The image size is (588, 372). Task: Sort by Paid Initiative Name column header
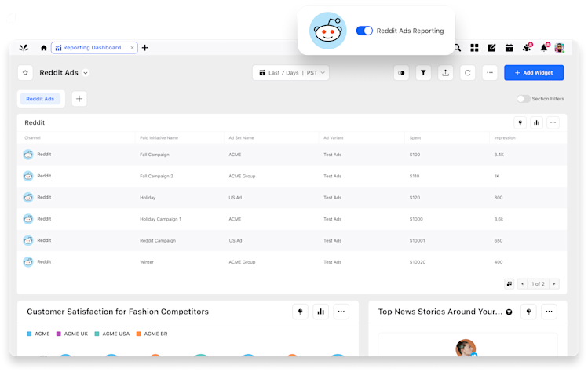pos(159,138)
